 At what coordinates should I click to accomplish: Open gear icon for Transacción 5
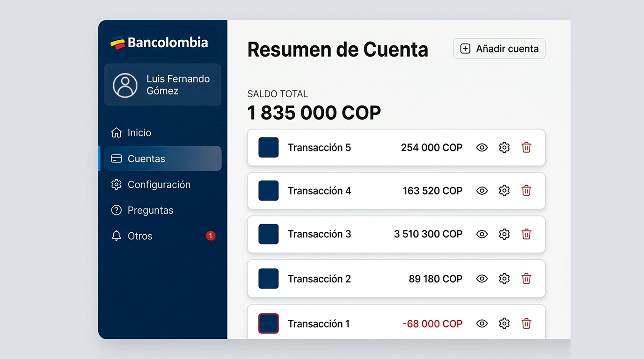[x=504, y=148]
